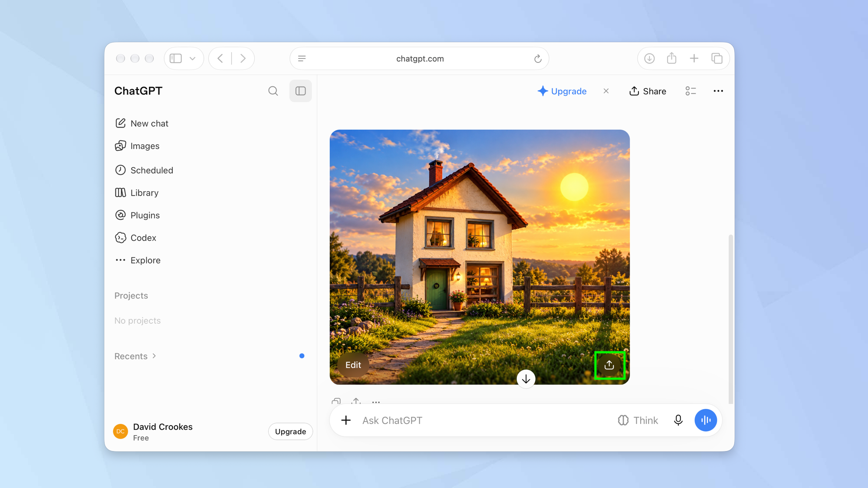Open Safari share icon in browser toolbar
Viewport: 868px width, 488px height.
point(671,58)
